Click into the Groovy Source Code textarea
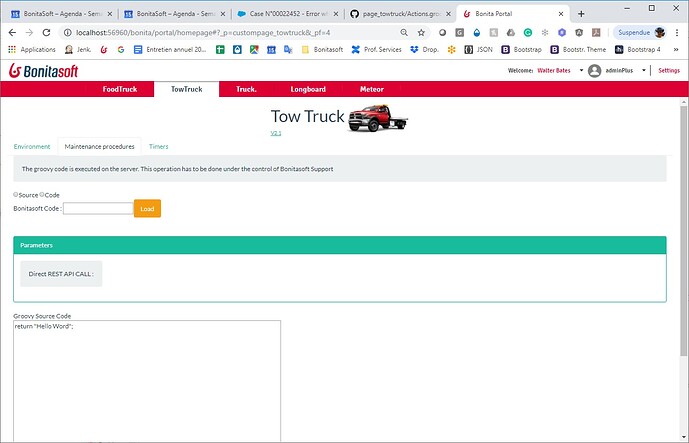 [147, 381]
